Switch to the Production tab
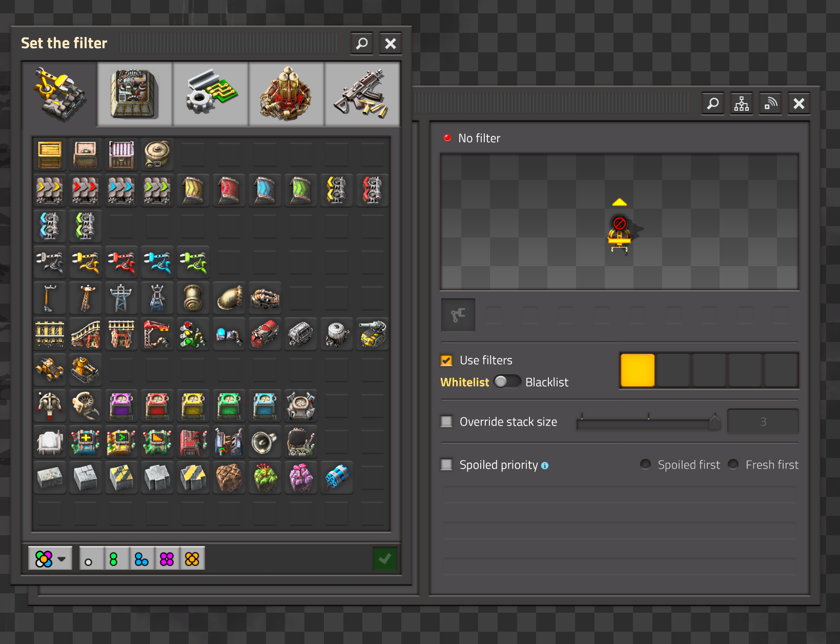840x644 pixels. 135,94
